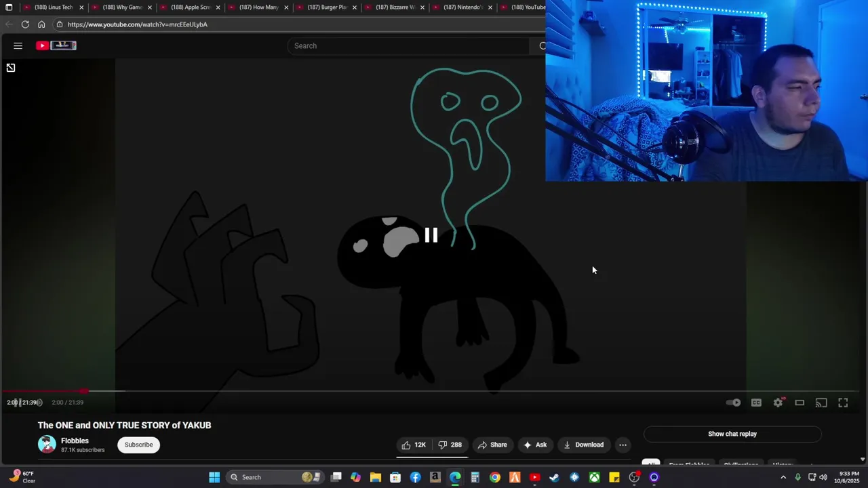
Task: Close the Burger Pla tab
Action: pos(354,7)
